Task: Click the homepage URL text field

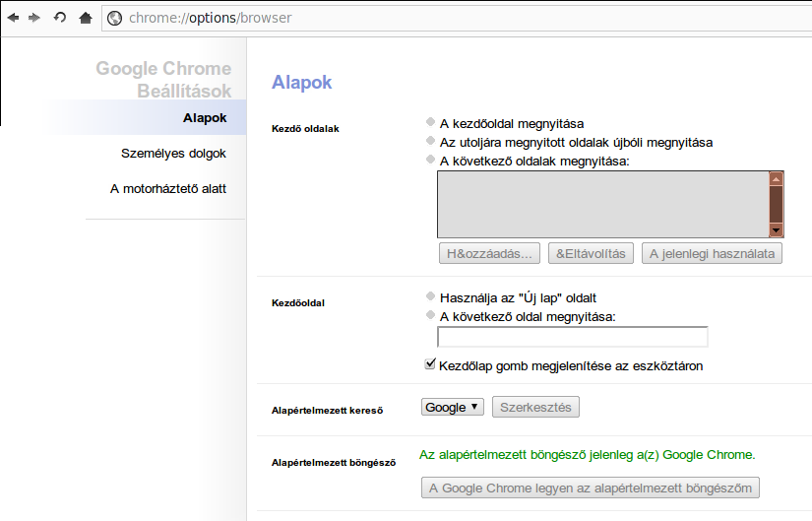Action: pyautogui.click(x=572, y=337)
